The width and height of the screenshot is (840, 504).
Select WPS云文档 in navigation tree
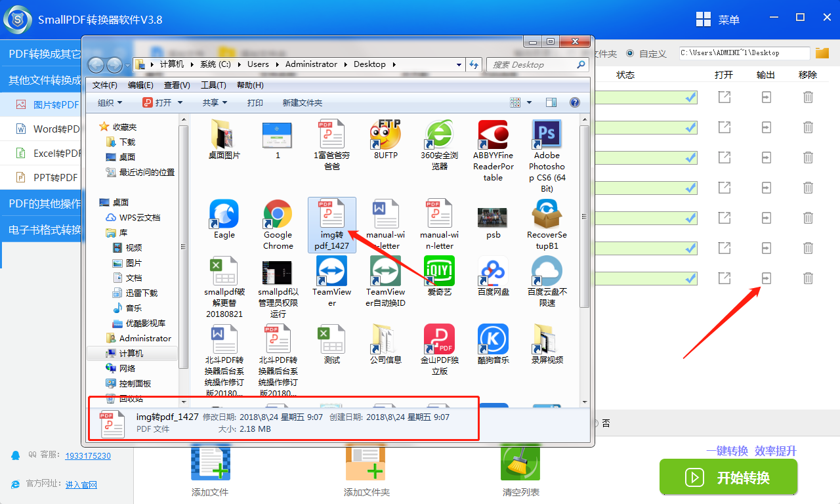(132, 217)
